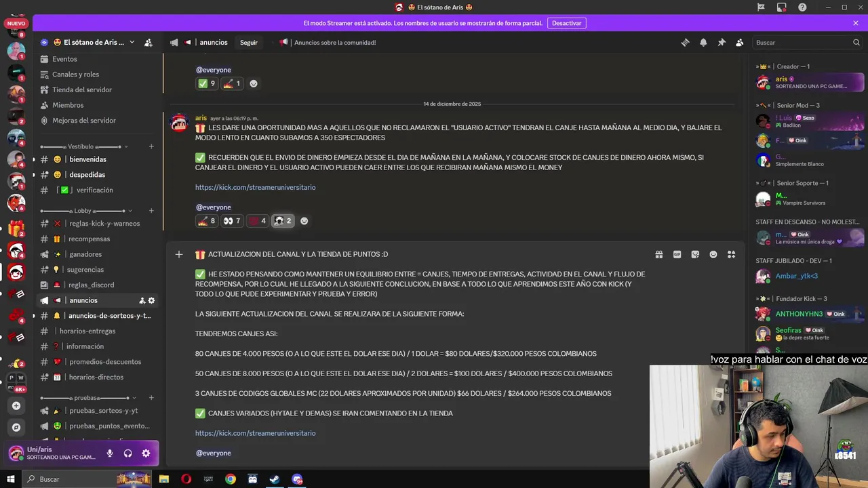The height and width of the screenshot is (488, 868).
Task: Open ANTHONYHN3 member profile
Action: [x=810, y=314]
